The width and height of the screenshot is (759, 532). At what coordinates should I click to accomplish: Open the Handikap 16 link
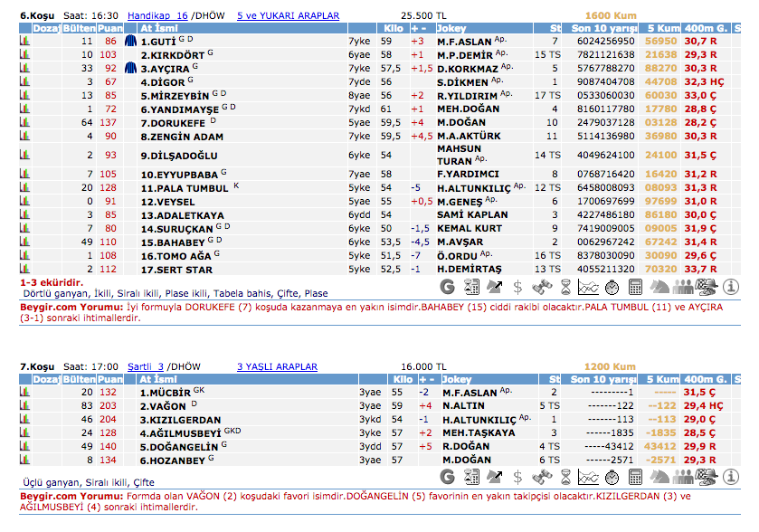[157, 15]
